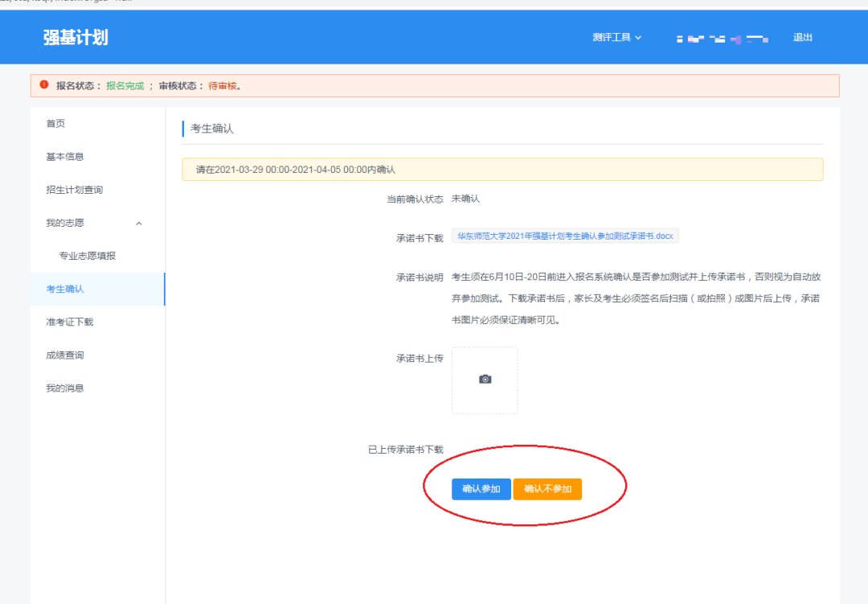Viewport: 868px width, 604px height.
Task: Click the camera upload icon for 承诺书上传
Action: click(x=485, y=379)
